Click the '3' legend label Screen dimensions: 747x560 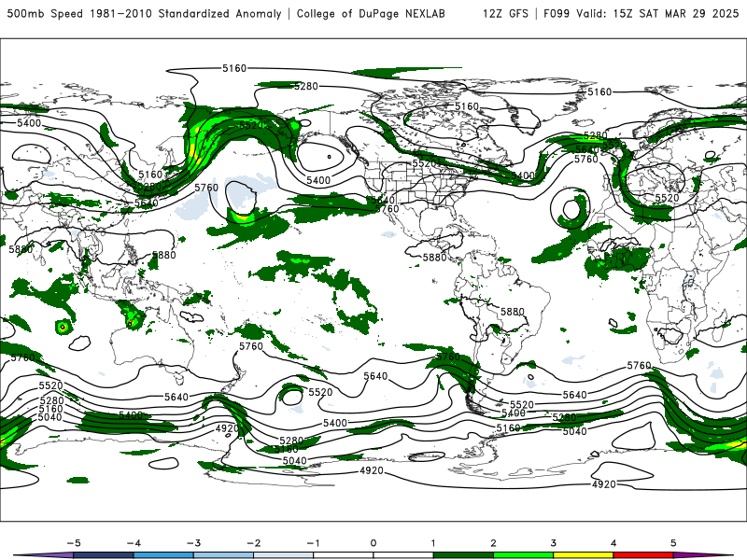(554, 543)
